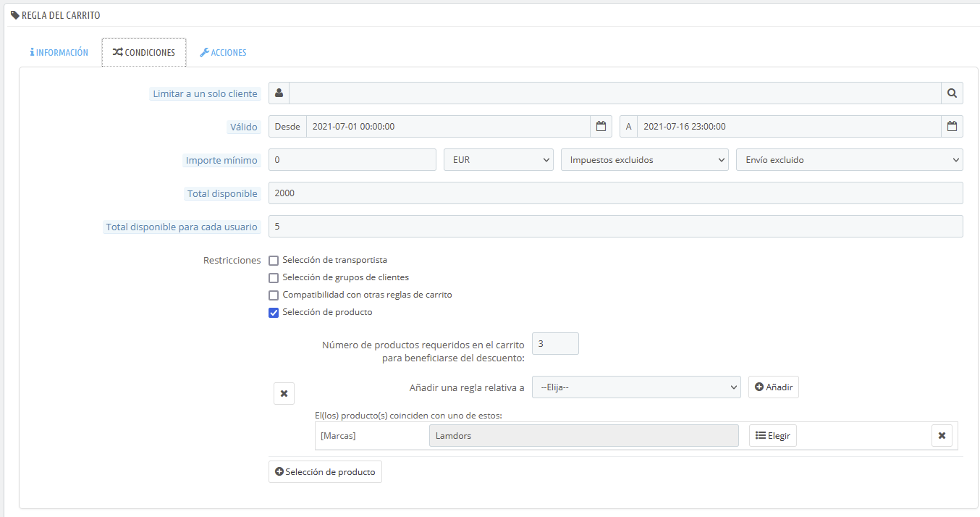This screenshot has height=517, width=980.
Task: Go to the Acciones tab
Action: pos(223,53)
